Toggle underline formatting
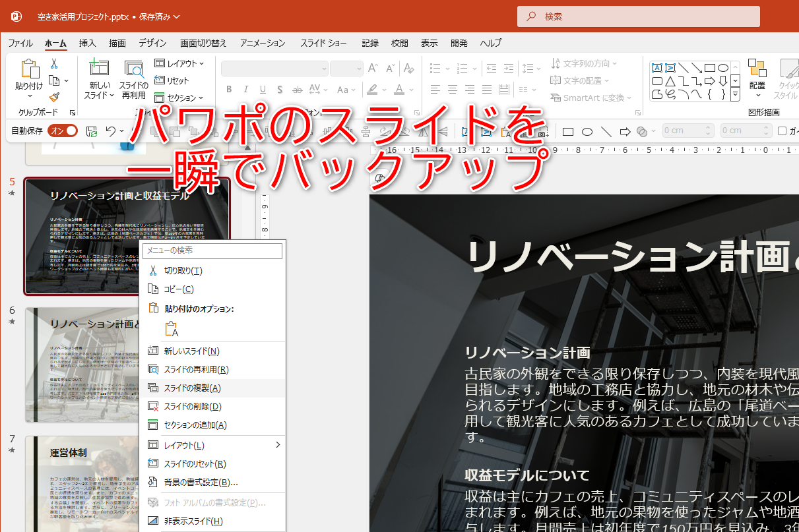 point(261,89)
